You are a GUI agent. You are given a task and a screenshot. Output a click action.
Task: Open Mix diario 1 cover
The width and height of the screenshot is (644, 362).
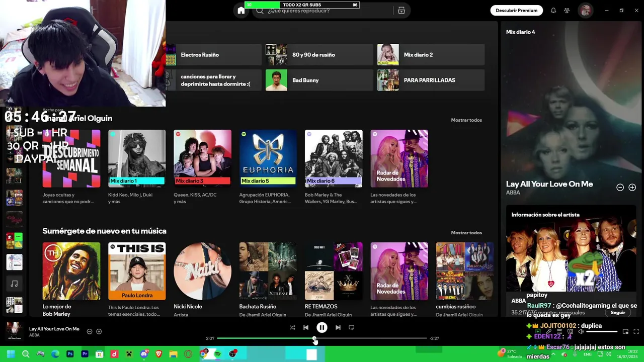[x=137, y=158]
